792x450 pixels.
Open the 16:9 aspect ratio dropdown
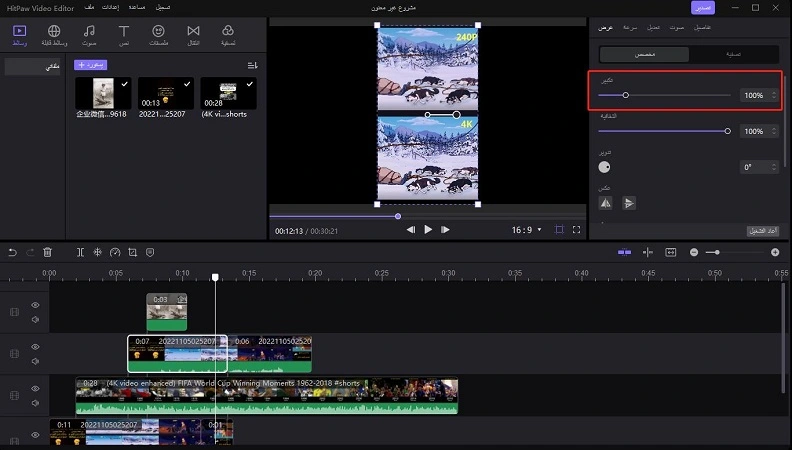click(x=526, y=230)
